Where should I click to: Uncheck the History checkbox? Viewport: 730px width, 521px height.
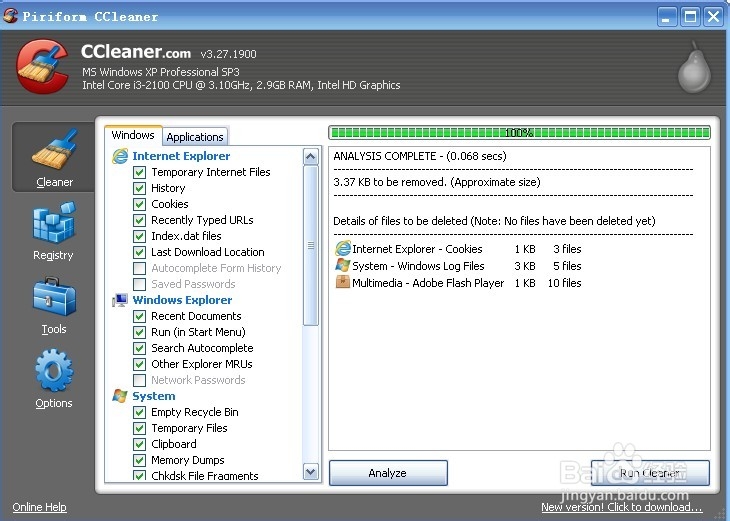click(139, 188)
